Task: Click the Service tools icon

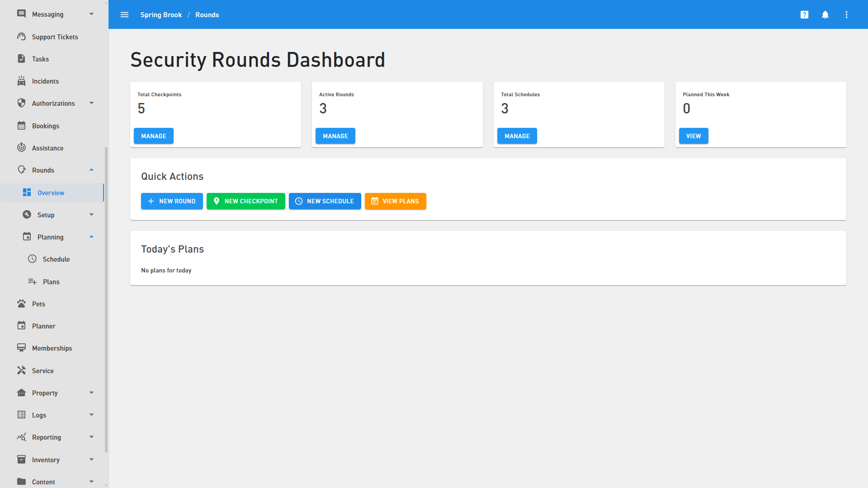Action: tap(21, 371)
